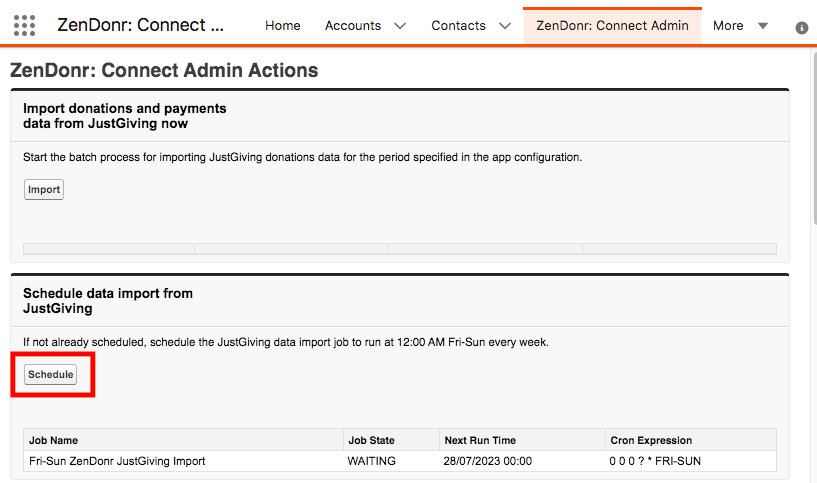Expand the Accounts tab chevron

click(x=400, y=26)
